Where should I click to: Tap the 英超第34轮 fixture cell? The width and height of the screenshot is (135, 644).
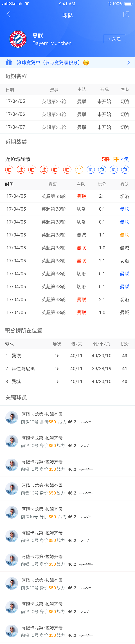pyautogui.click(x=54, y=114)
